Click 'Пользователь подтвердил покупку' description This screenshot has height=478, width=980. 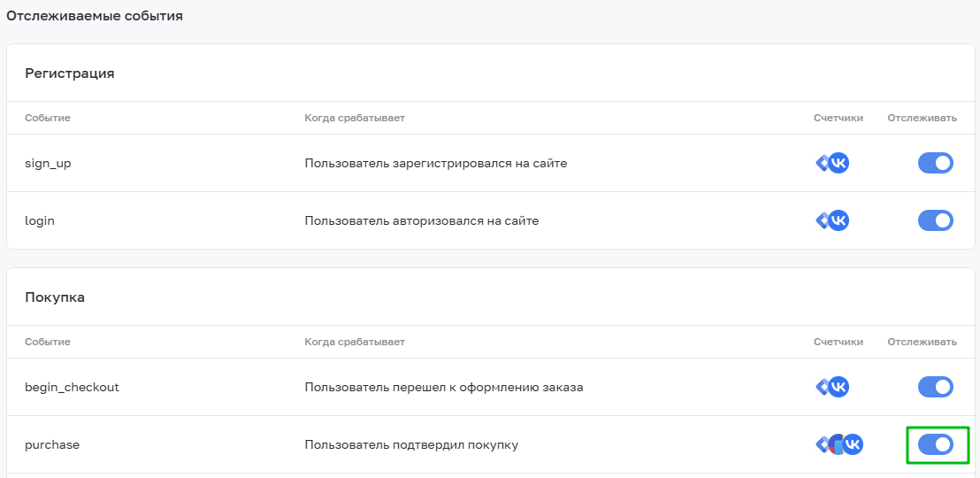tap(411, 445)
